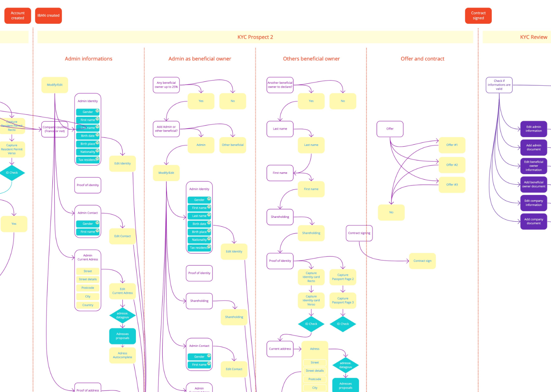Select the Other beneficial answer node

click(233, 145)
